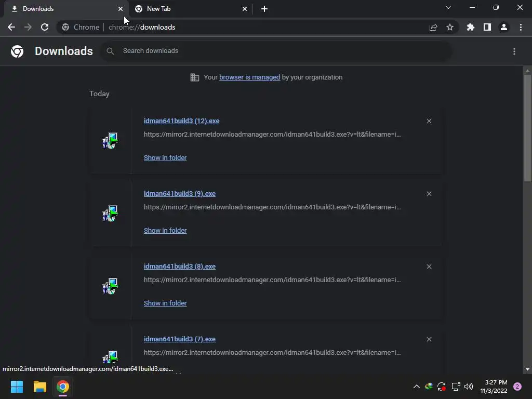Click the file icon of idman641build3 (9).exe

click(x=110, y=214)
